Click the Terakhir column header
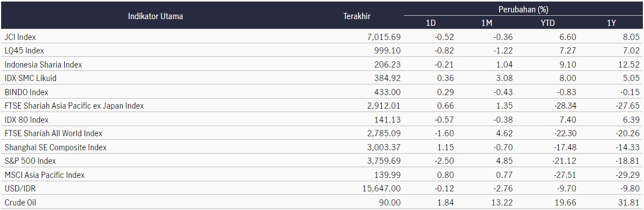The image size is (644, 210). point(356,16)
